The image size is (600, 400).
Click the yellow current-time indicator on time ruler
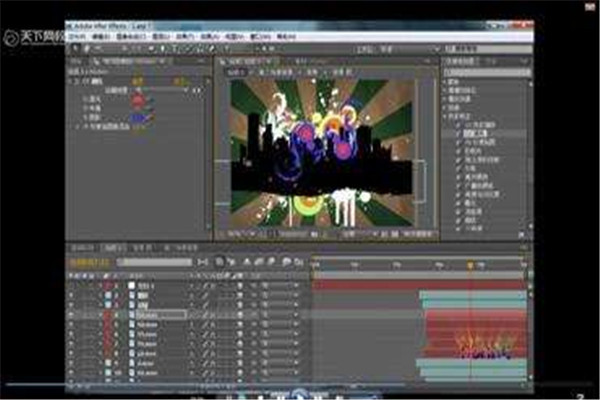[470, 265]
